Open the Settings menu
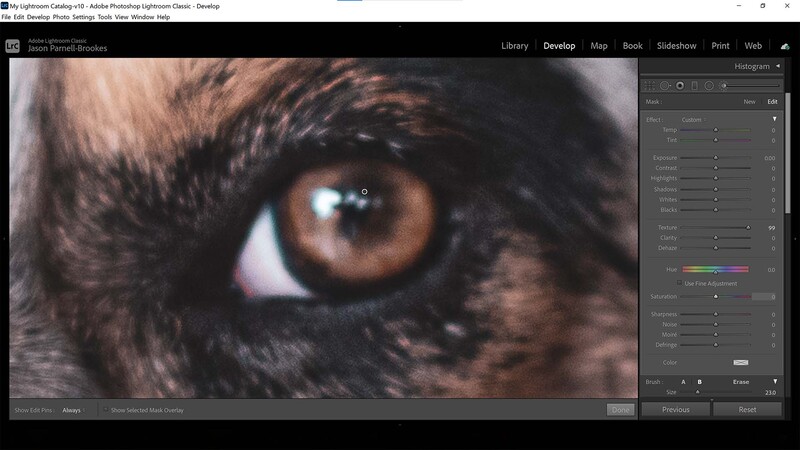This screenshot has width=800, height=450. click(84, 17)
